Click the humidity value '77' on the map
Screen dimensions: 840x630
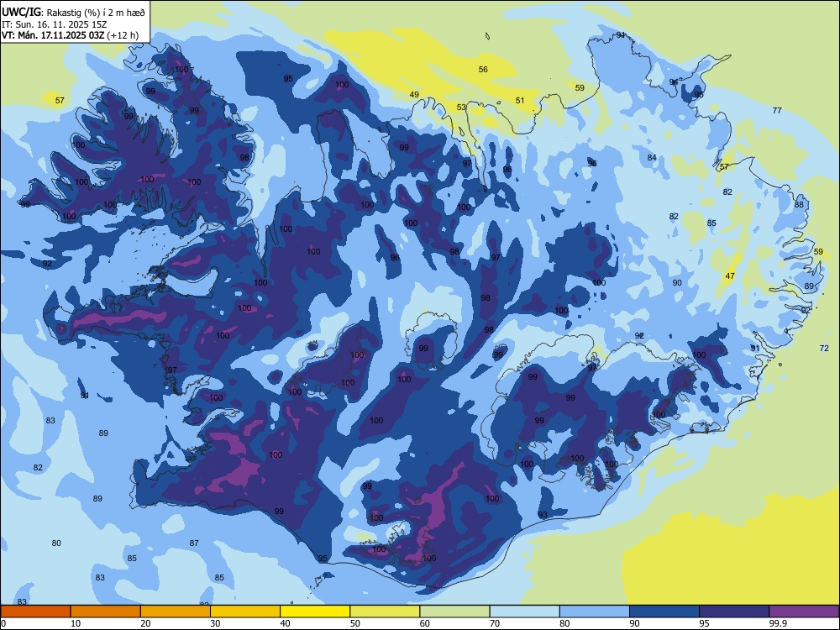[777, 110]
